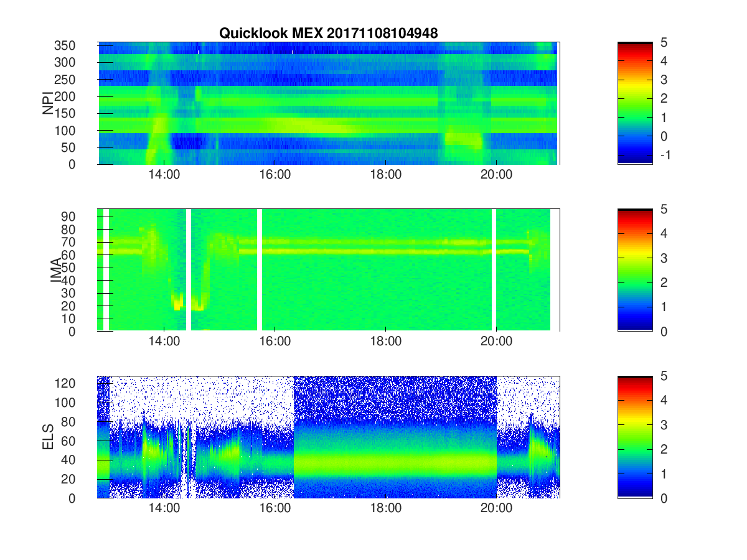
Task: Click inside the ELS spectrogram panel
Action: [328, 437]
